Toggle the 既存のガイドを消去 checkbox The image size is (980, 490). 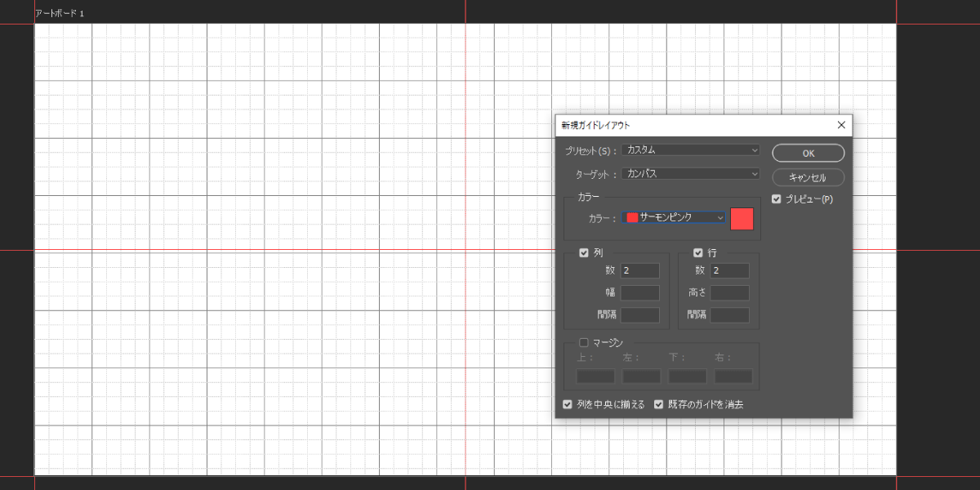click(x=659, y=404)
